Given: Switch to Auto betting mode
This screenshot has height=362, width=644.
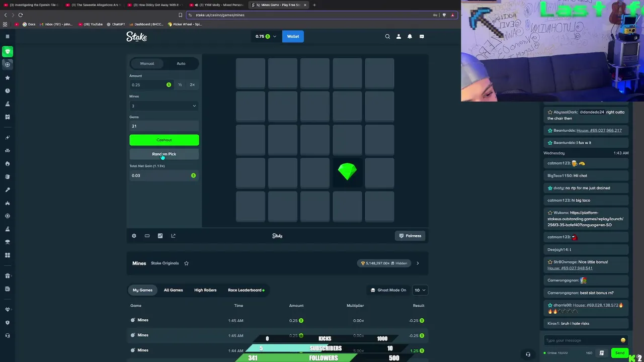Looking at the screenshot, I should pos(181,63).
